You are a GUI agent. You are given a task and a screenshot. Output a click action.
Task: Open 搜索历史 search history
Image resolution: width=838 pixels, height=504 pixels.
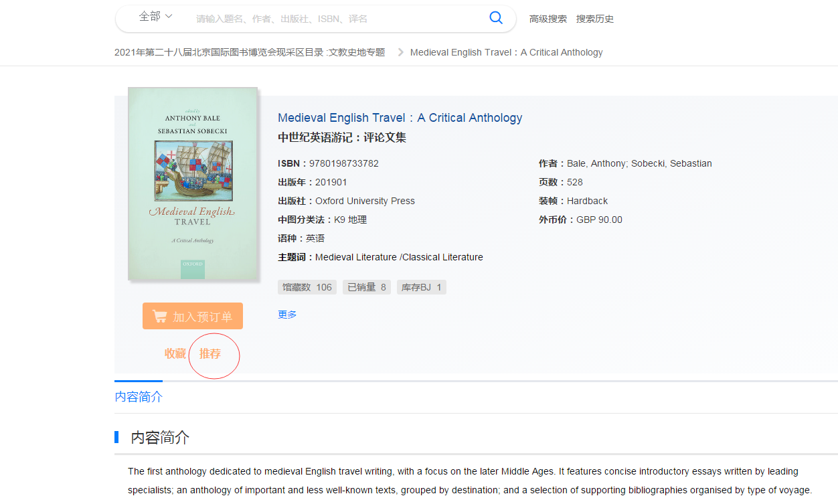click(x=594, y=19)
